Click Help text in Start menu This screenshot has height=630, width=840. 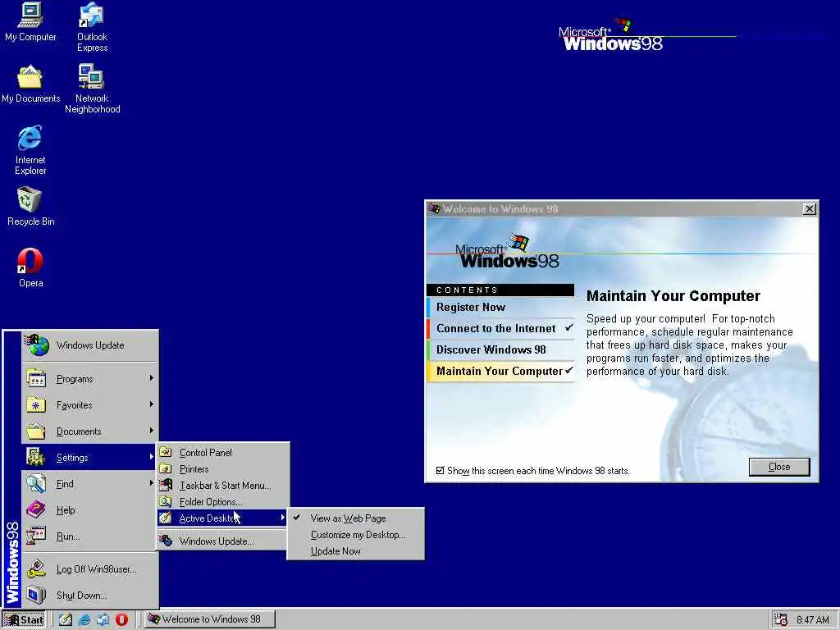[x=66, y=510]
